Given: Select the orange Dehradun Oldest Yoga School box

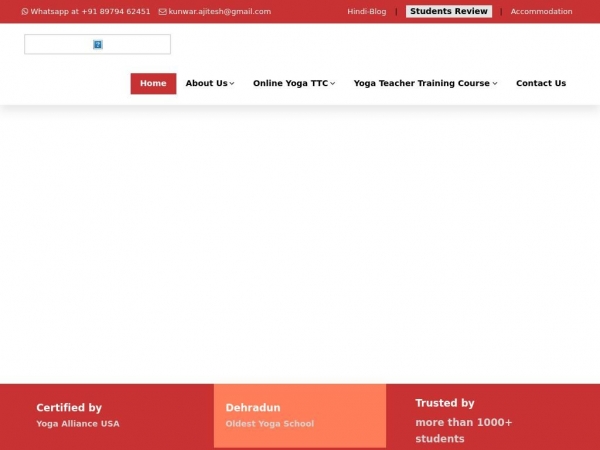Looking at the screenshot, I should coord(299,416).
